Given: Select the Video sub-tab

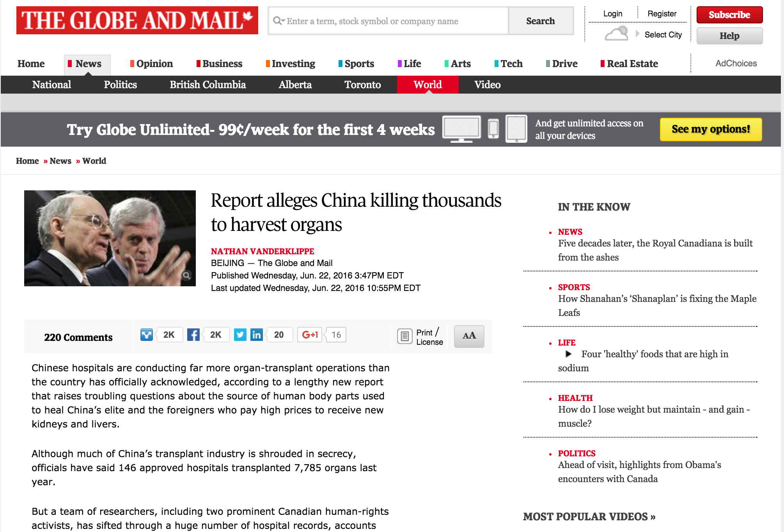Looking at the screenshot, I should pos(487,85).
